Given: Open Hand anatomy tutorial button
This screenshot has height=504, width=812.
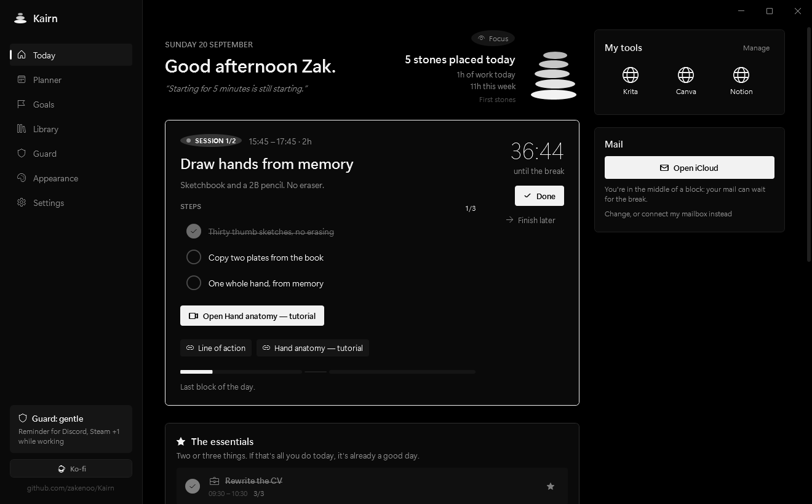Looking at the screenshot, I should click(252, 316).
